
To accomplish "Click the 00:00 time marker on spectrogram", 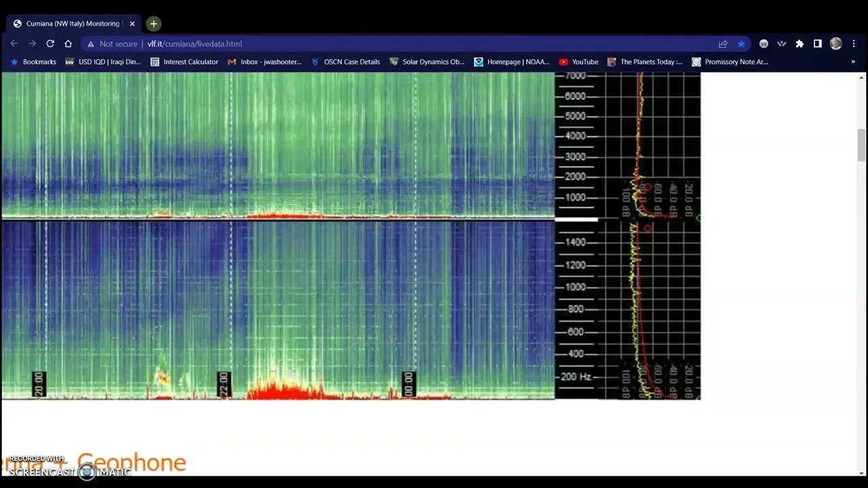I will tap(408, 384).
